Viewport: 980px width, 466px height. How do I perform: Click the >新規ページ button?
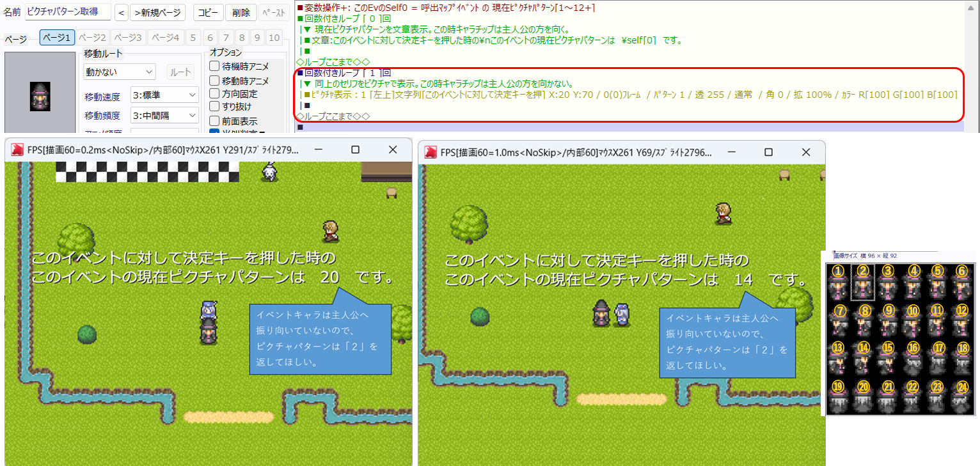point(157,13)
